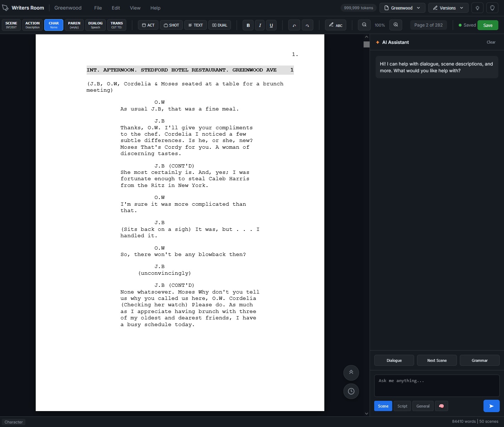The height and width of the screenshot is (427, 504).
Task: Select the SHOT element tool
Action: tap(171, 25)
